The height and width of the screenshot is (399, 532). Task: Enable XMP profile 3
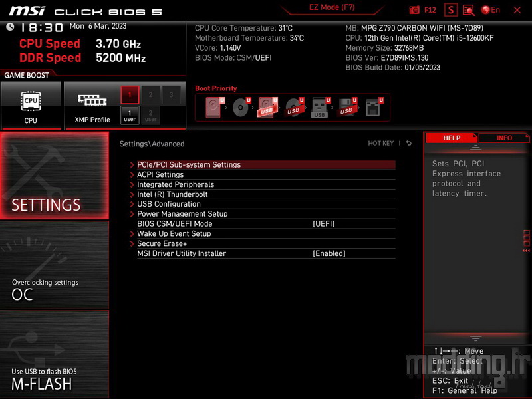[171, 94]
